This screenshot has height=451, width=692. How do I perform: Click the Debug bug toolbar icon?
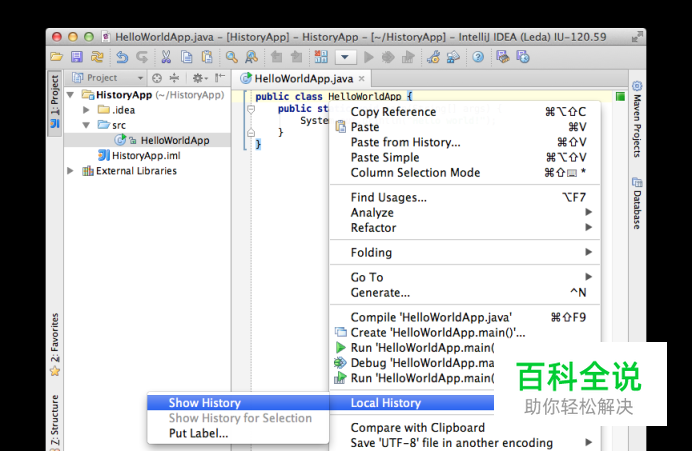[388, 57]
